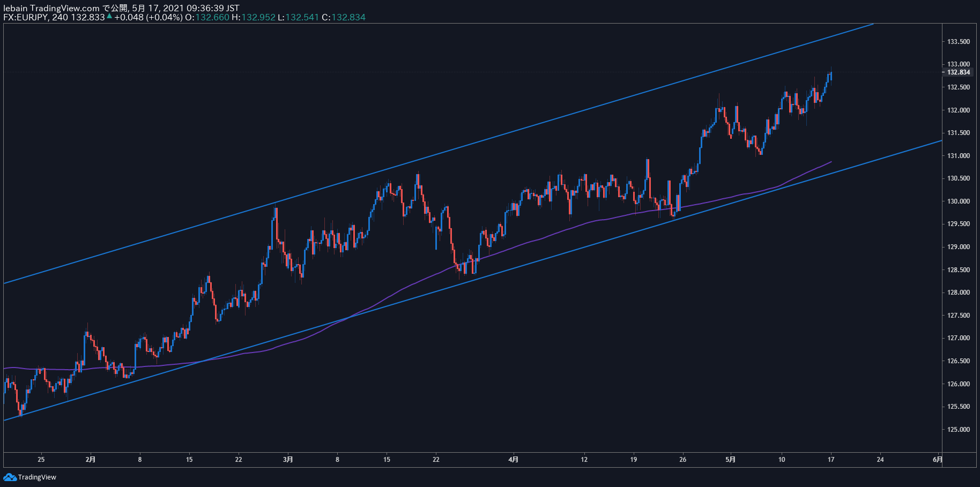Select the 127.500 price axis label
Viewport: 980px width, 487px height.
[959, 316]
